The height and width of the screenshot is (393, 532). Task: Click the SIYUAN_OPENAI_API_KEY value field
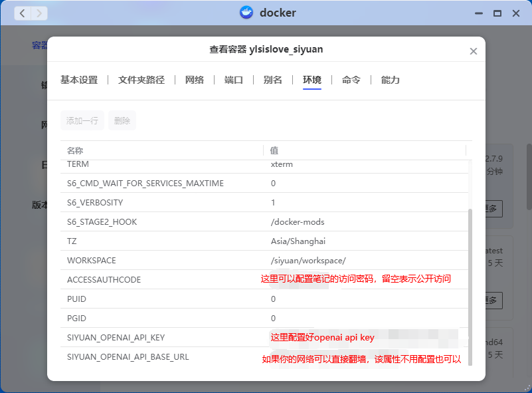[x=365, y=338]
